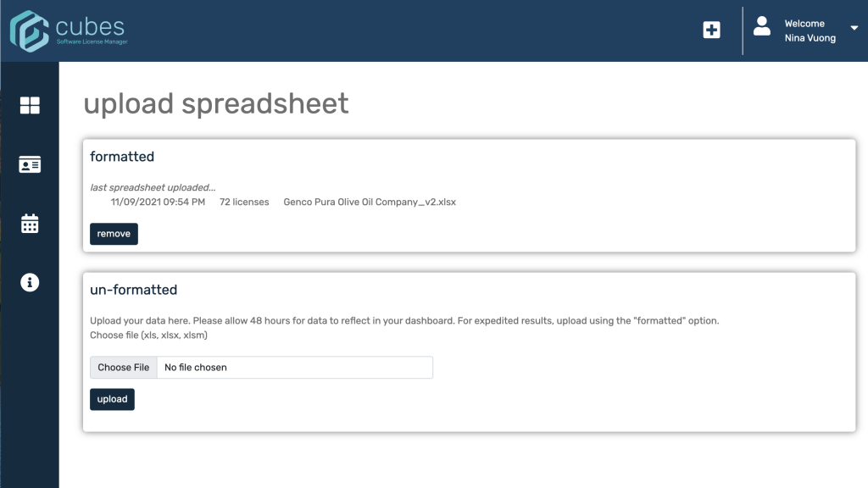
Task: Click the 72 licenses text
Action: [244, 202]
